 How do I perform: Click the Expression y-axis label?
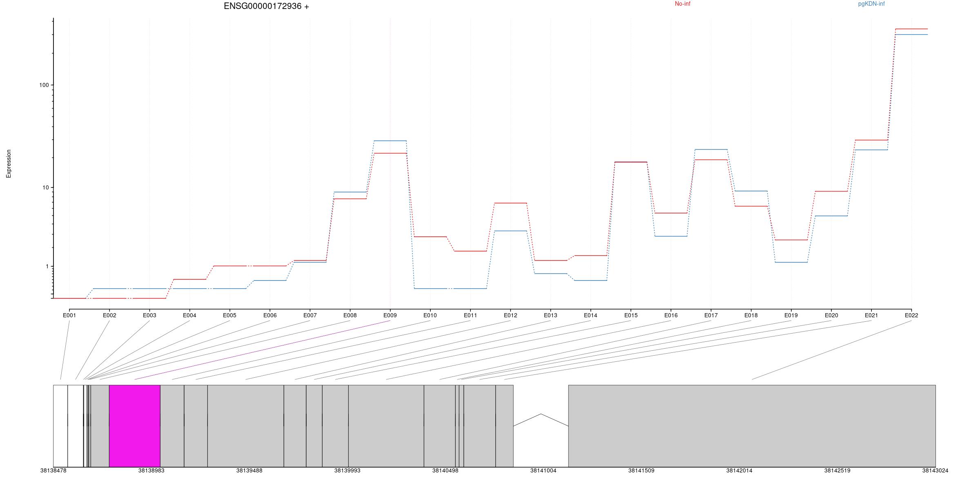pyautogui.click(x=9, y=163)
